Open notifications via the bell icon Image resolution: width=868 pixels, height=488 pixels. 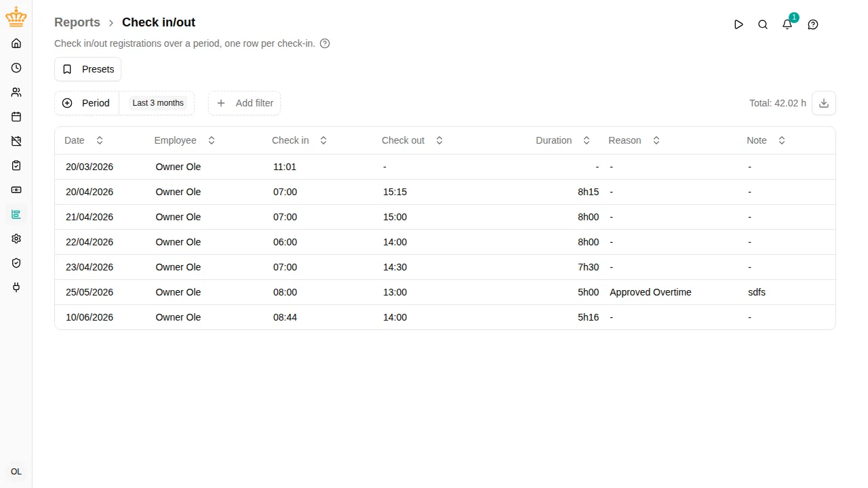[x=787, y=24]
